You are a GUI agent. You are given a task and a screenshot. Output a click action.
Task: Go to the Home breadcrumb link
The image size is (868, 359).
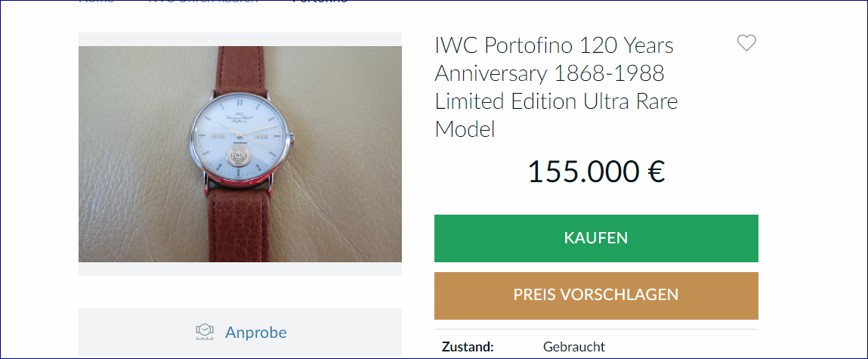(97, 2)
